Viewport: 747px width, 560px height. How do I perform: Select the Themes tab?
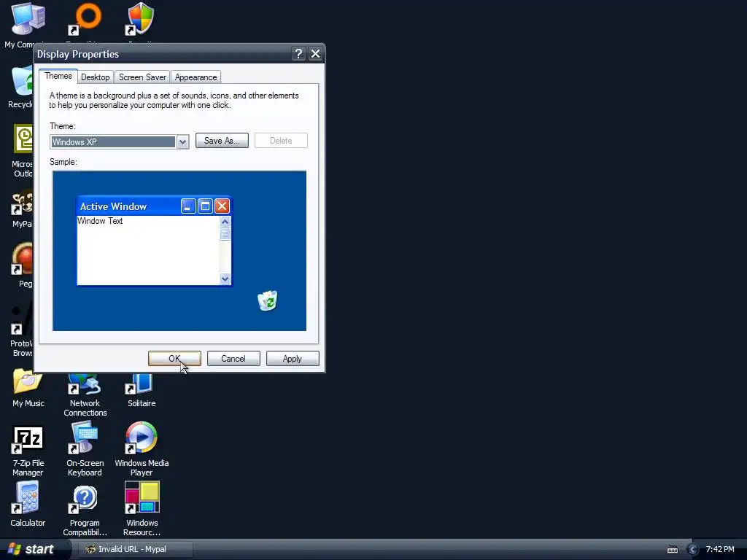(x=58, y=76)
